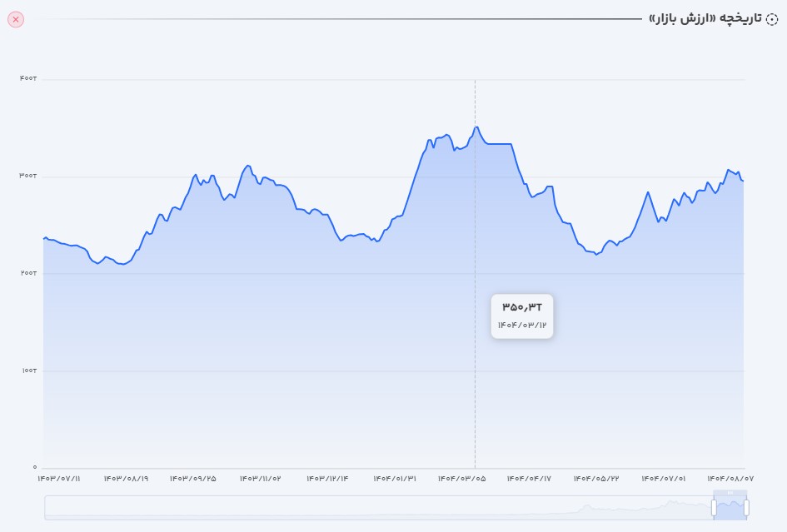Click the tooltip showing 350.3T value
The width and height of the screenshot is (787, 532).
pos(522,316)
